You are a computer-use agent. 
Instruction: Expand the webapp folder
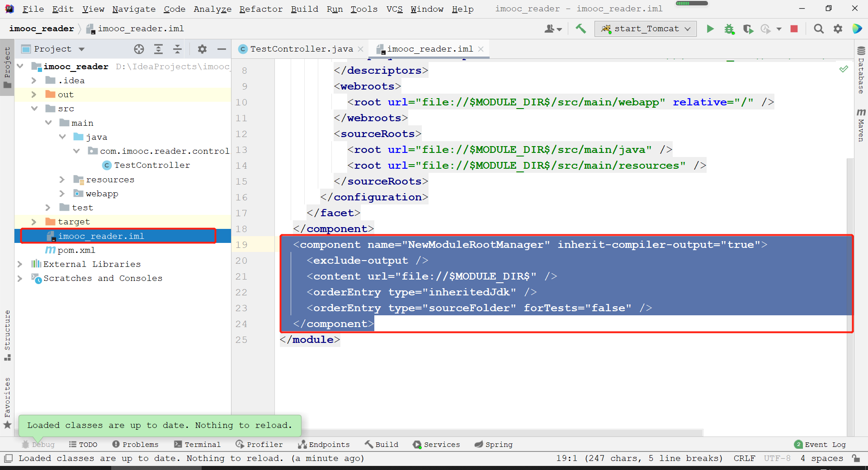(x=62, y=194)
